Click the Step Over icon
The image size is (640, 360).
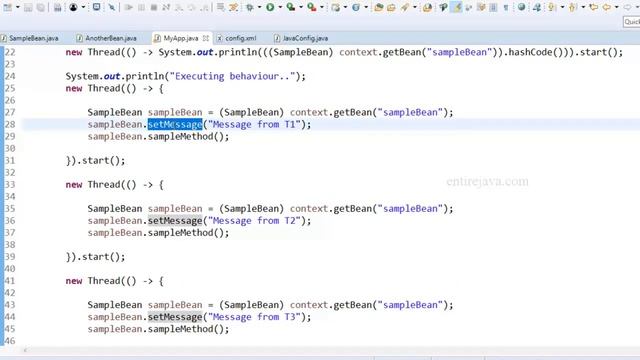(191, 7)
